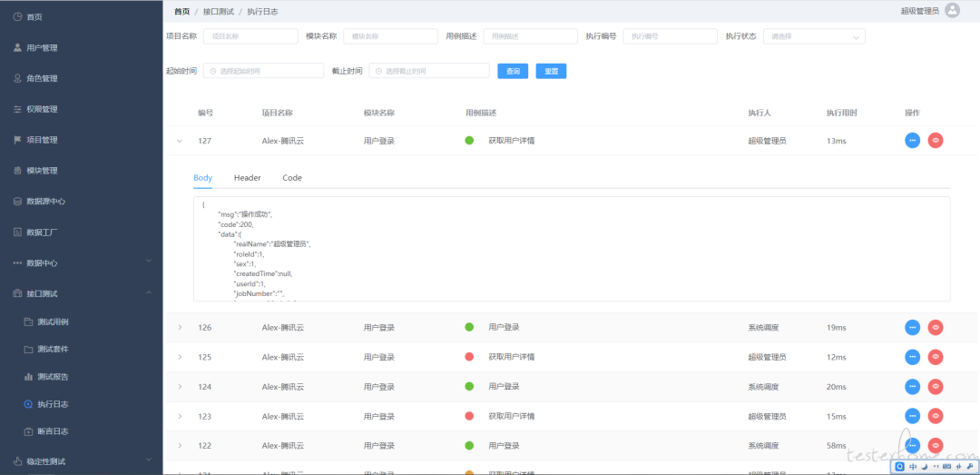Open the 截止时间 date picker
980x475 pixels.
tap(429, 71)
